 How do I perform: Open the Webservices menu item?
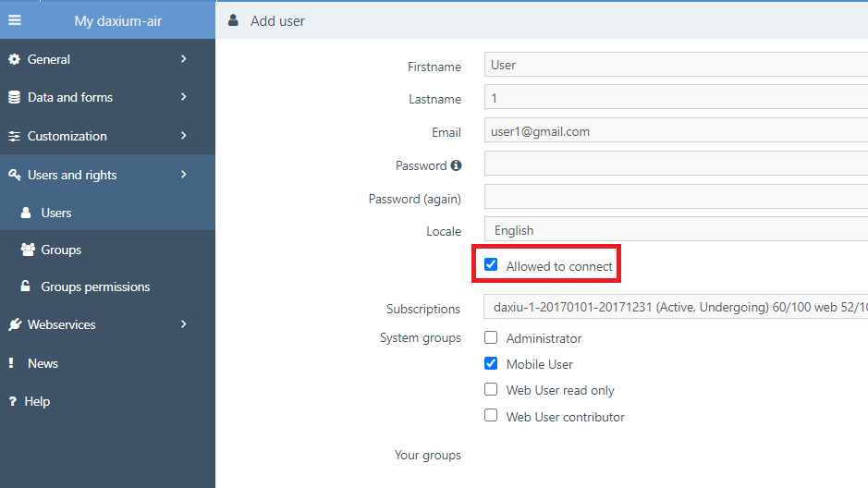(x=107, y=324)
